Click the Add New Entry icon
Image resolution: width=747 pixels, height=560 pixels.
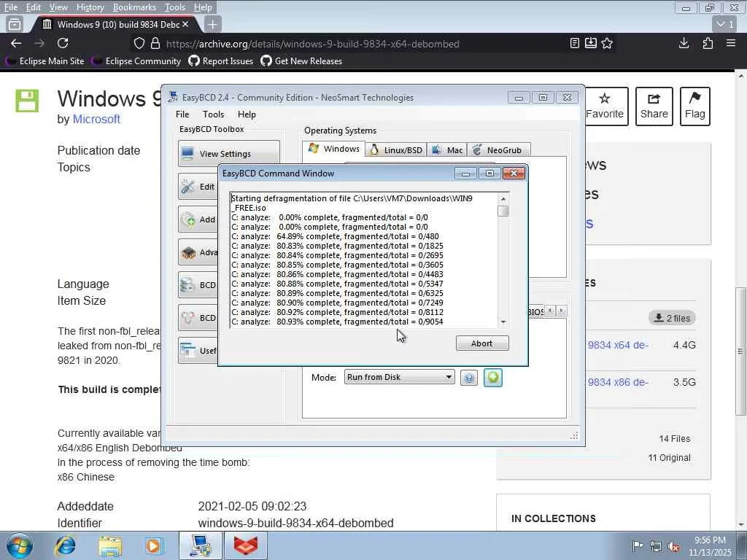(x=187, y=219)
